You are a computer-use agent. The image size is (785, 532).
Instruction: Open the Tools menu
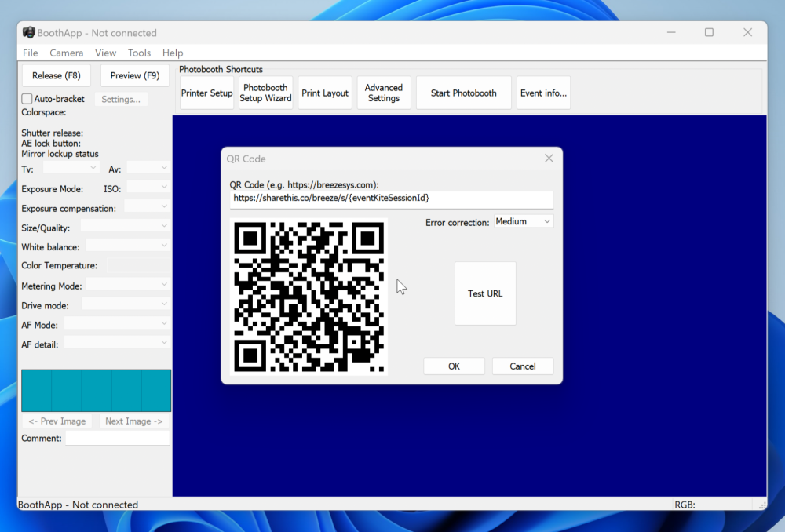139,53
